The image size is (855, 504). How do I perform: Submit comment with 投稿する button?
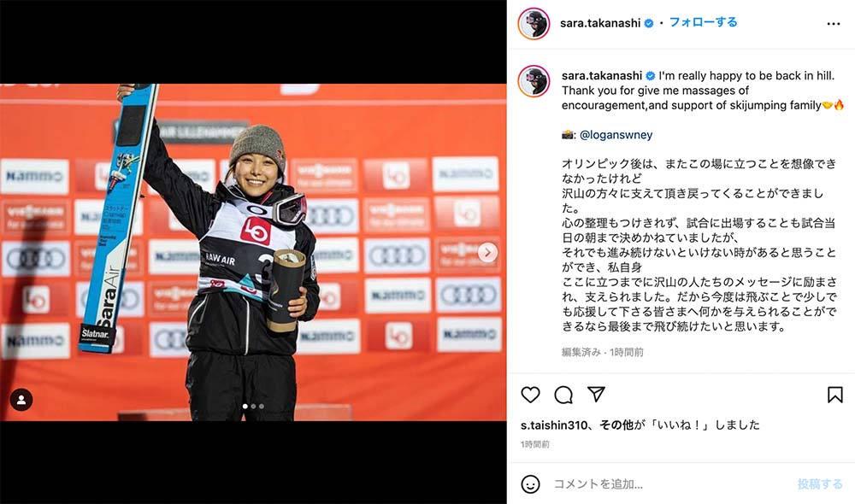820,483
